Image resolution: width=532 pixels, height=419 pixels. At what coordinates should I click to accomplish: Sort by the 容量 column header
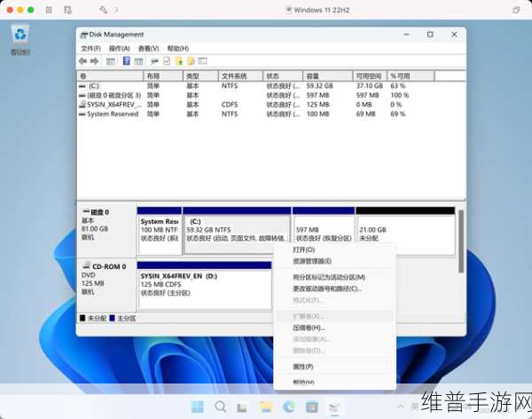pos(327,76)
